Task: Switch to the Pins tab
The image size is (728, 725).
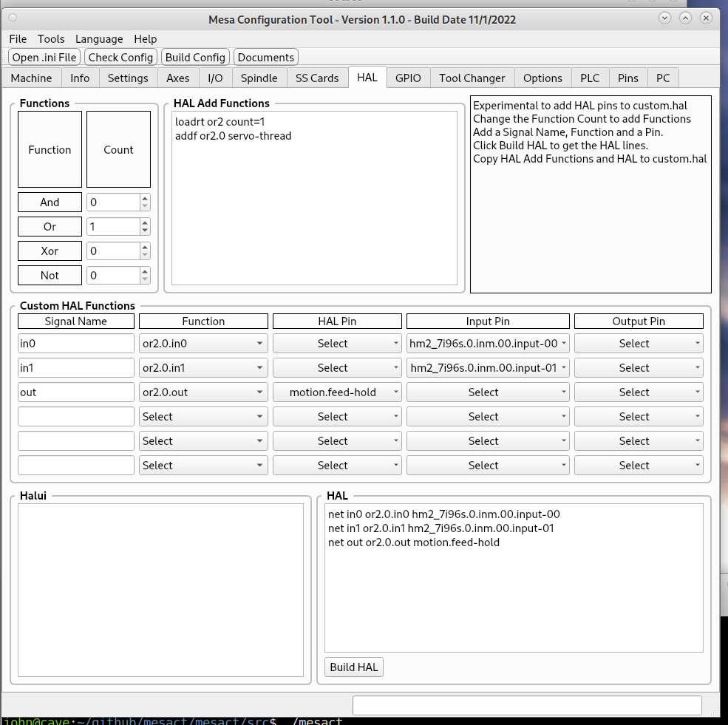Action: 628,78
